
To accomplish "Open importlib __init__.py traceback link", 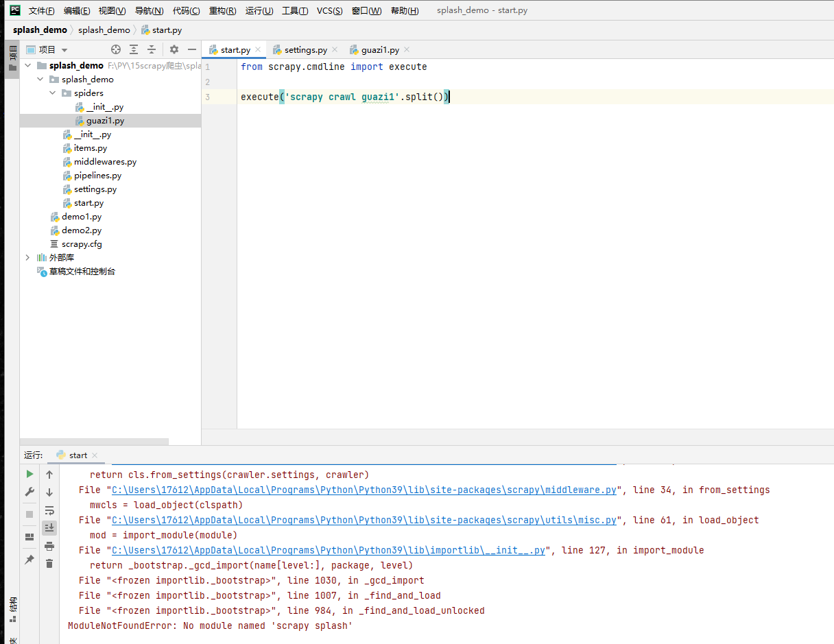I will click(329, 550).
